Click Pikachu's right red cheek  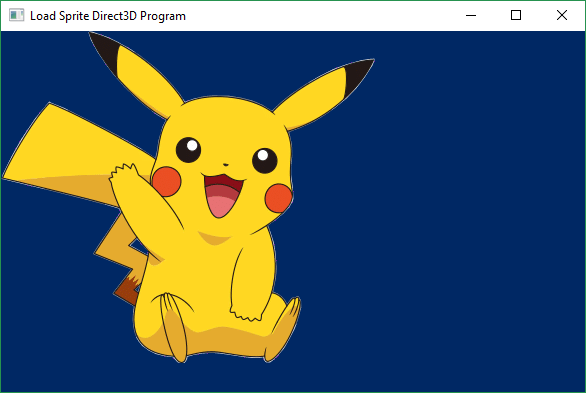pos(278,198)
